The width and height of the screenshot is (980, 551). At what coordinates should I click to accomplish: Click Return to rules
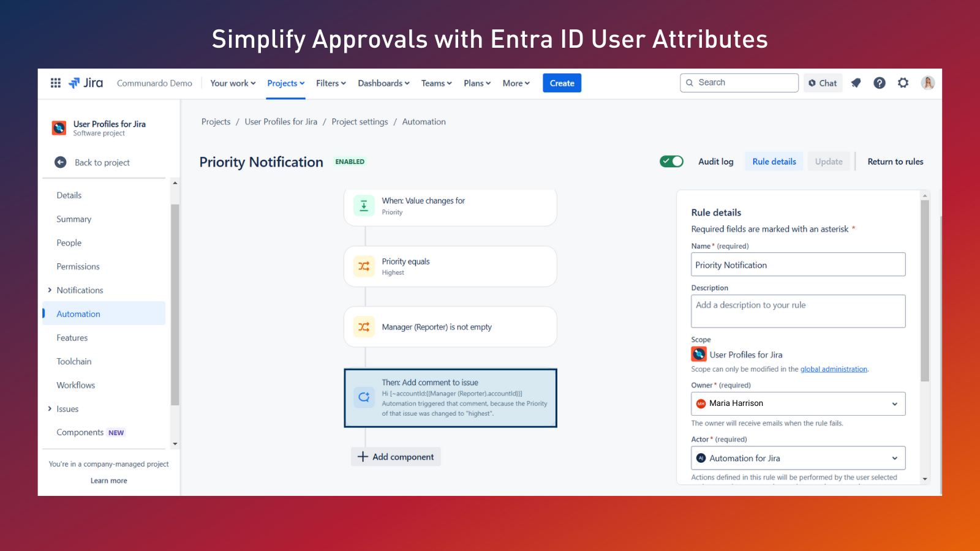[x=895, y=162]
